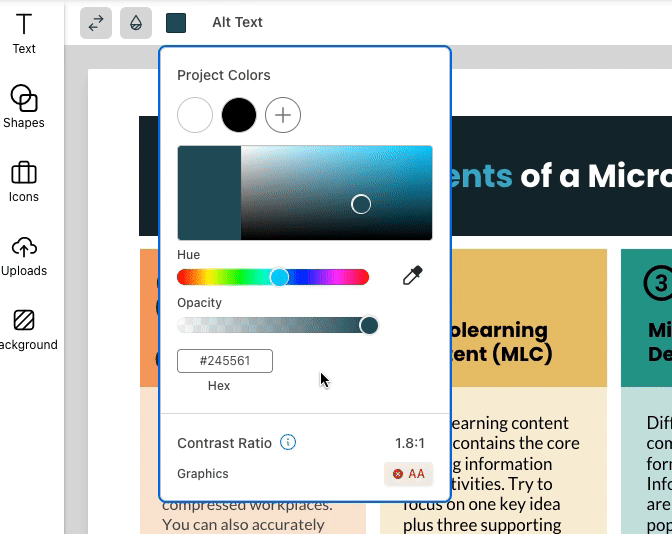The image size is (672, 534).
Task: Click the contrast ratio info icon
Action: point(288,442)
